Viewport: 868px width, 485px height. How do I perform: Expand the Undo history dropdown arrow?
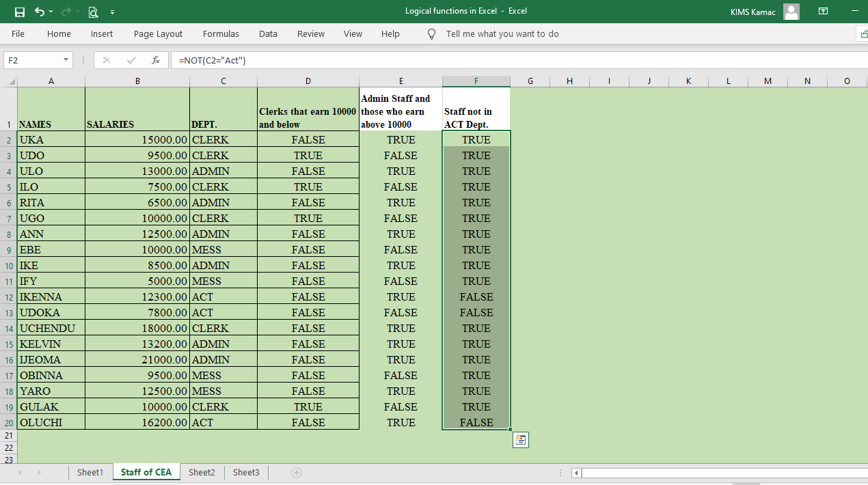(x=49, y=11)
